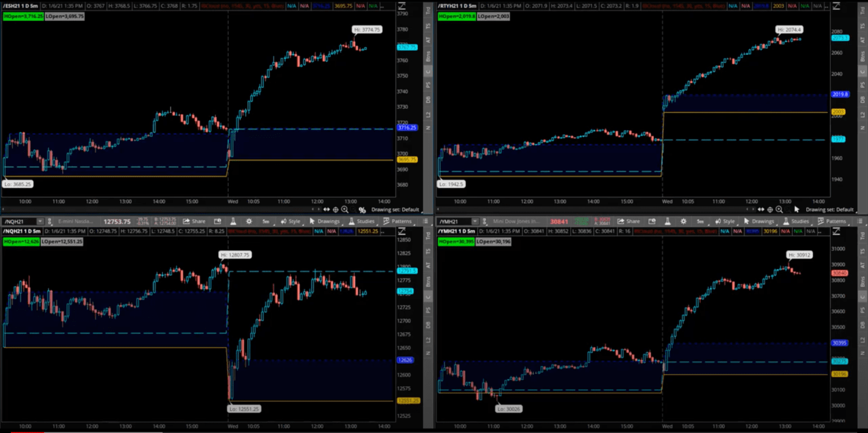Open chart settings gear in the /YMH21 toolbar
Screen dimensions: 868x433
(x=684, y=221)
